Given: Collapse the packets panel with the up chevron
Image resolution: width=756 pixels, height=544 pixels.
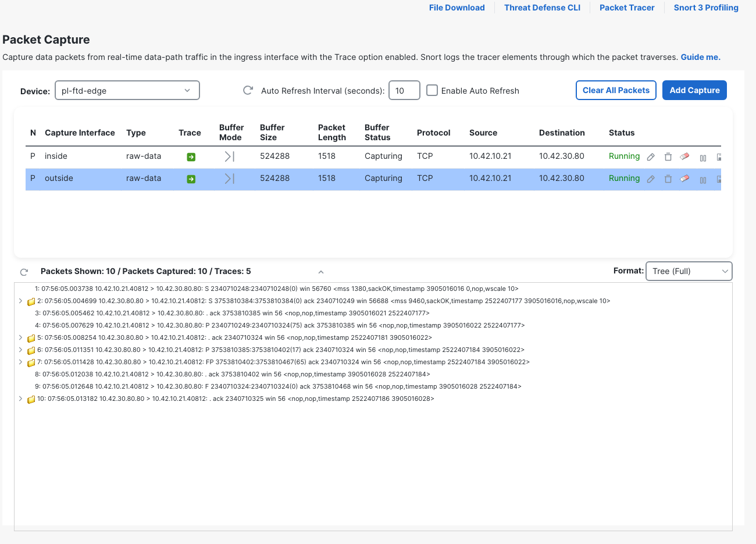Looking at the screenshot, I should click(321, 272).
